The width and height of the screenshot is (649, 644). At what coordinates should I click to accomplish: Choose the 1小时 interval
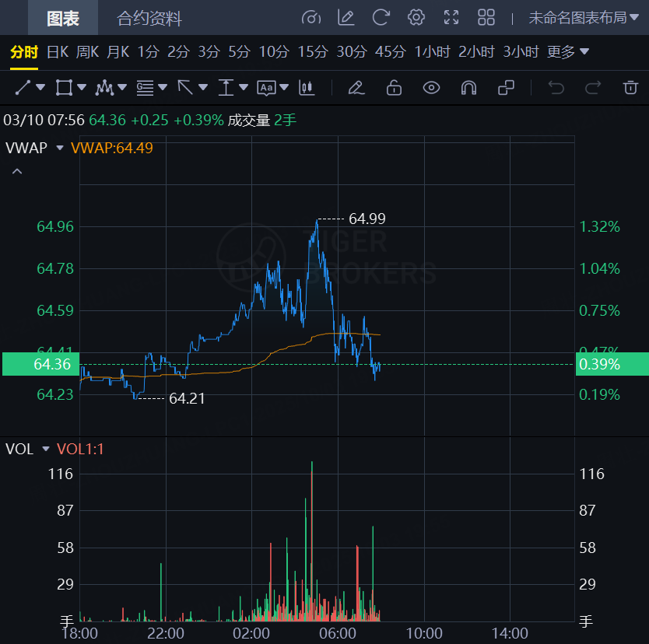(433, 52)
